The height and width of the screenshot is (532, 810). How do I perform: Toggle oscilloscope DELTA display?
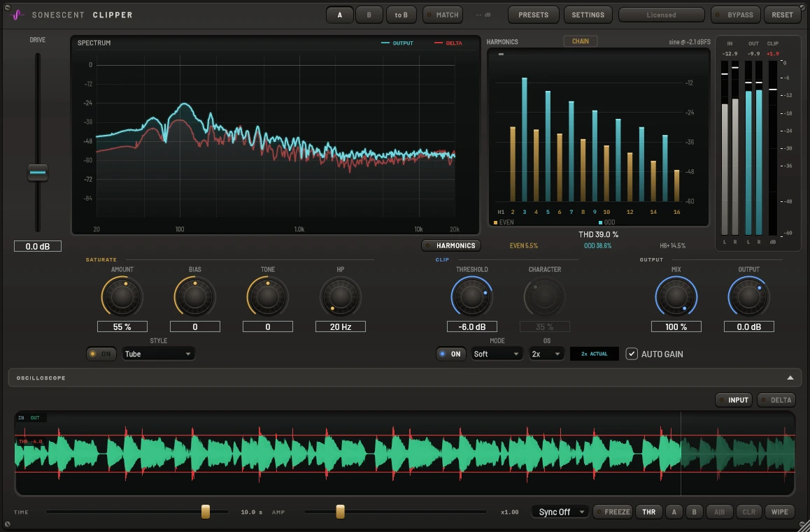[776, 400]
